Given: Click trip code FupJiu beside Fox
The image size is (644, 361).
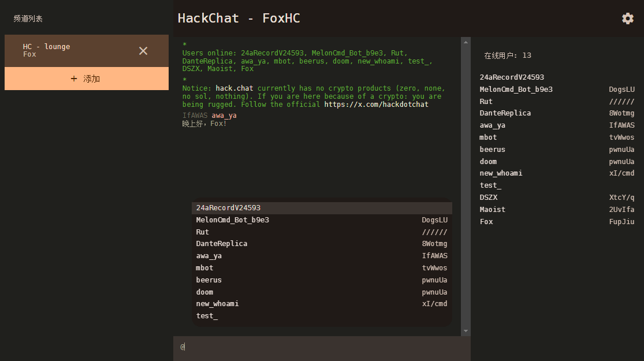Looking at the screenshot, I should (621, 222).
